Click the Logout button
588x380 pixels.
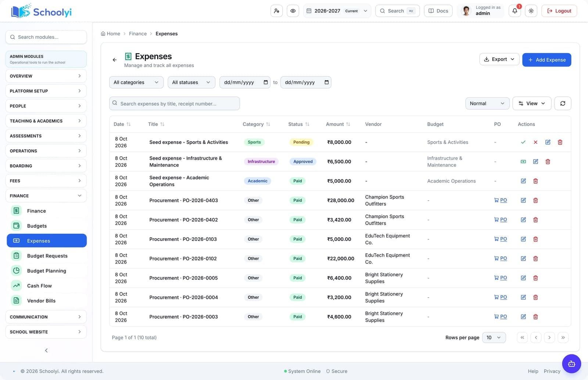tap(559, 11)
